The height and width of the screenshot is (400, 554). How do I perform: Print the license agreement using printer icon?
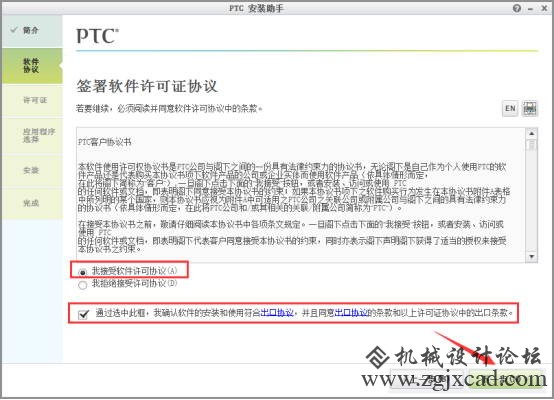(x=530, y=108)
